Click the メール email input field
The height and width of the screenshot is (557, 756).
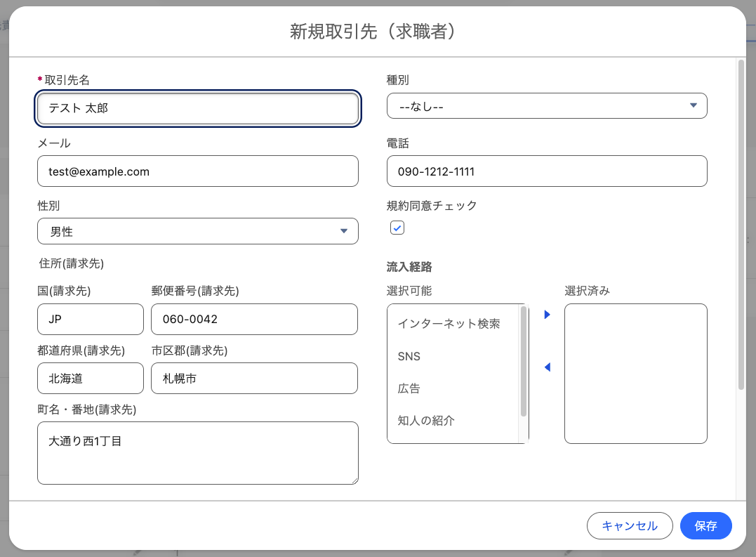[197, 171]
